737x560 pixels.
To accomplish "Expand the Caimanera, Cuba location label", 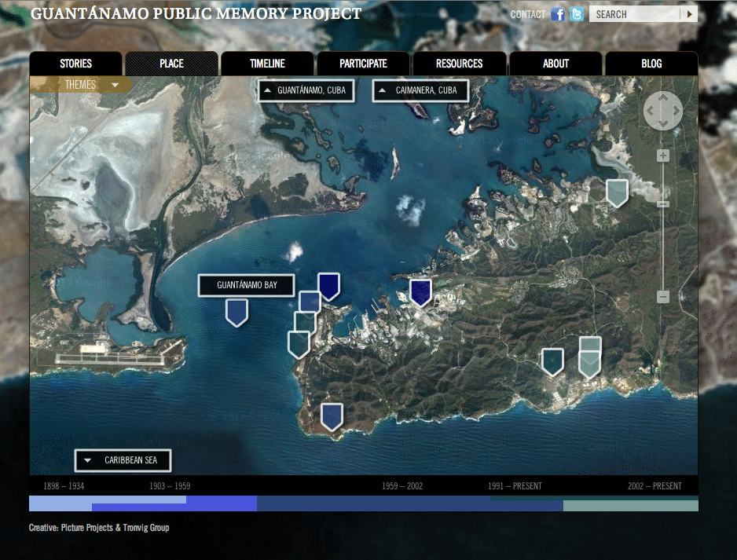I will tap(420, 90).
